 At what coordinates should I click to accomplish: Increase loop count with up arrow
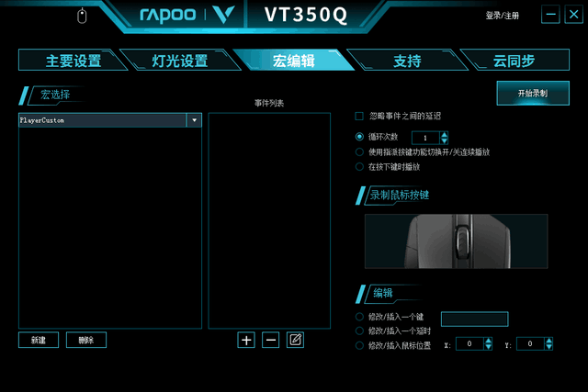(445, 135)
